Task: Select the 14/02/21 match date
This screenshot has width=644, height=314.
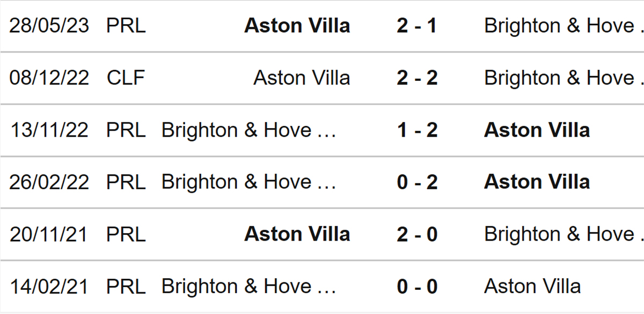Action: [49, 287]
